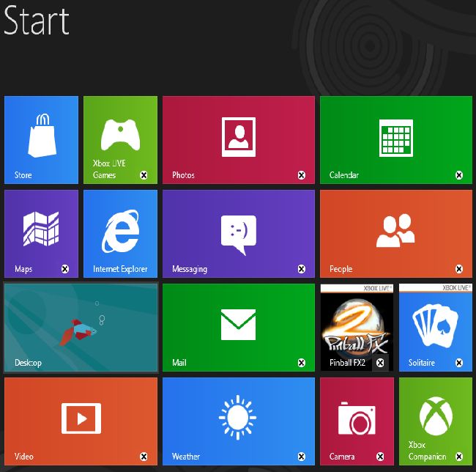Click the Xbox Companion label text
This screenshot has width=476, height=472.
427,451
